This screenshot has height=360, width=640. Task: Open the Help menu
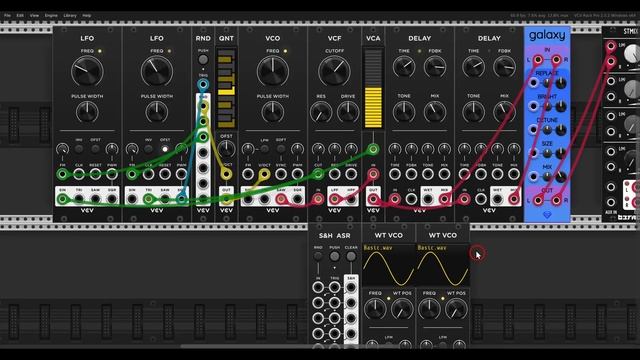(87, 16)
